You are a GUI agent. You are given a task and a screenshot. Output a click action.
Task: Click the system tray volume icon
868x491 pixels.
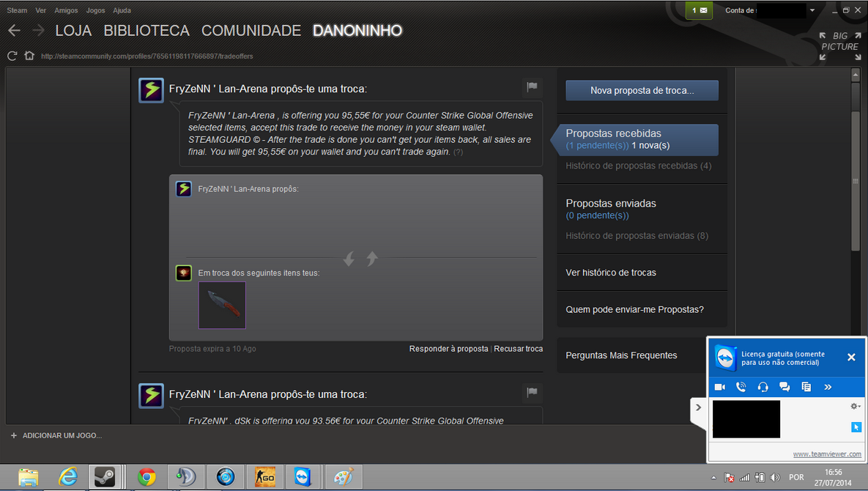tap(775, 478)
